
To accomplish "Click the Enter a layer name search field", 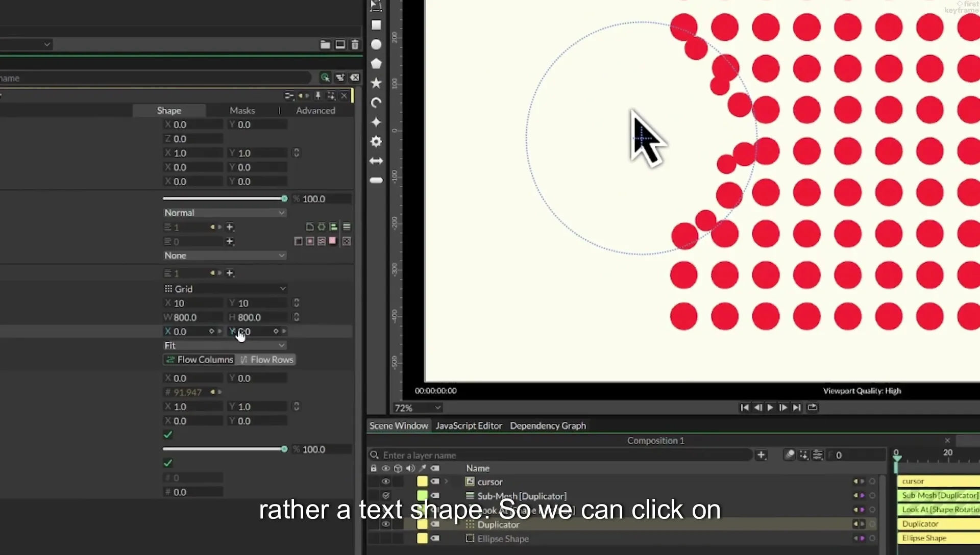I will click(560, 455).
